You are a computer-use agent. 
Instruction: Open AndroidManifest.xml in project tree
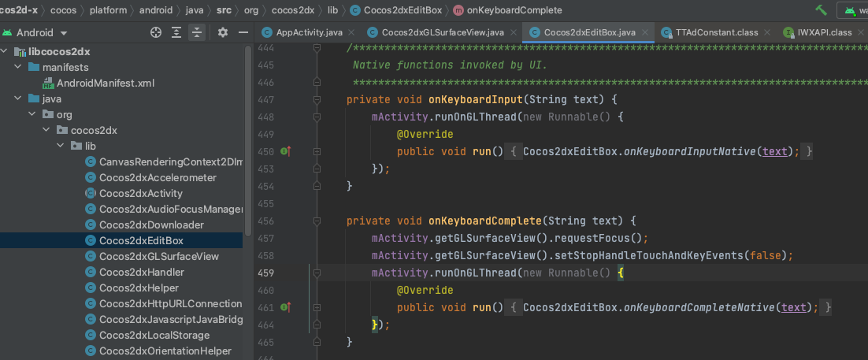click(106, 84)
